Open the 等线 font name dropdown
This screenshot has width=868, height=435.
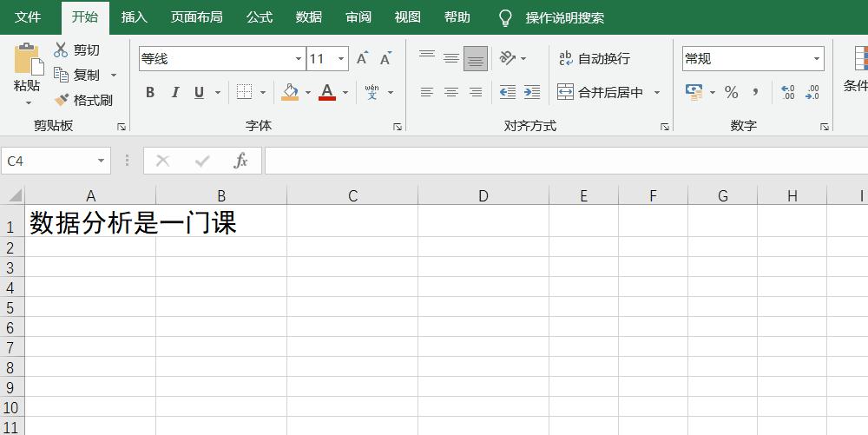(299, 59)
